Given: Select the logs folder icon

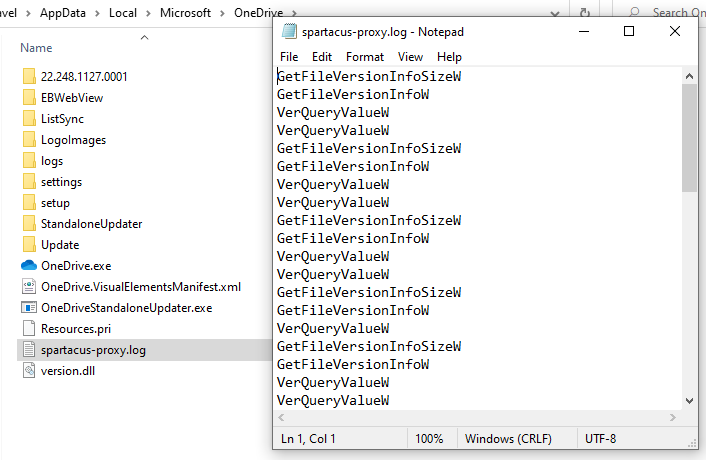Looking at the screenshot, I should 29,161.
